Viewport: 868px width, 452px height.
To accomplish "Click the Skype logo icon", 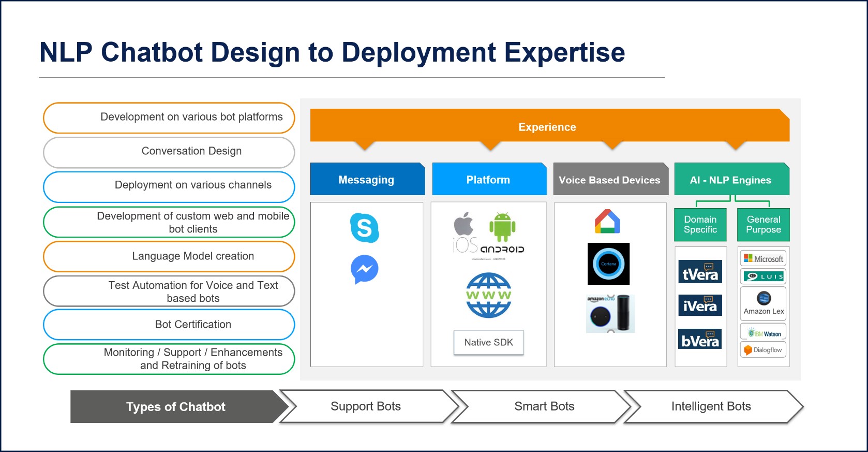I will click(365, 228).
